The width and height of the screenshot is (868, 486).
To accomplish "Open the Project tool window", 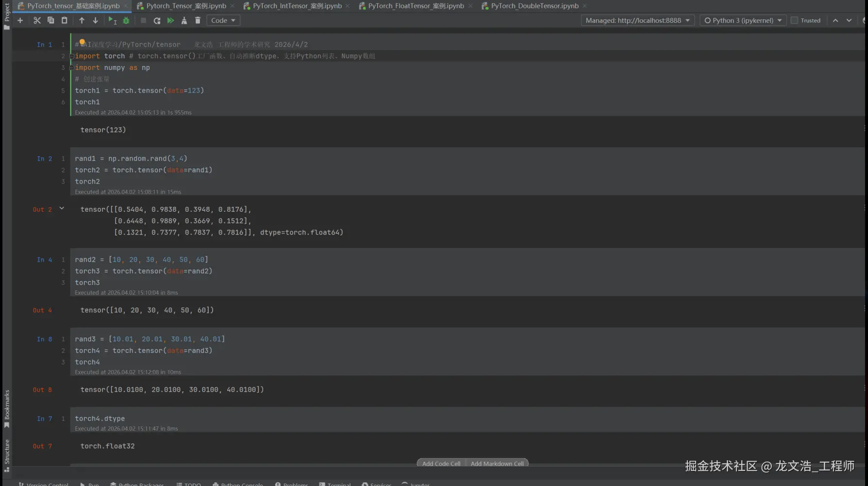I will (x=7, y=16).
